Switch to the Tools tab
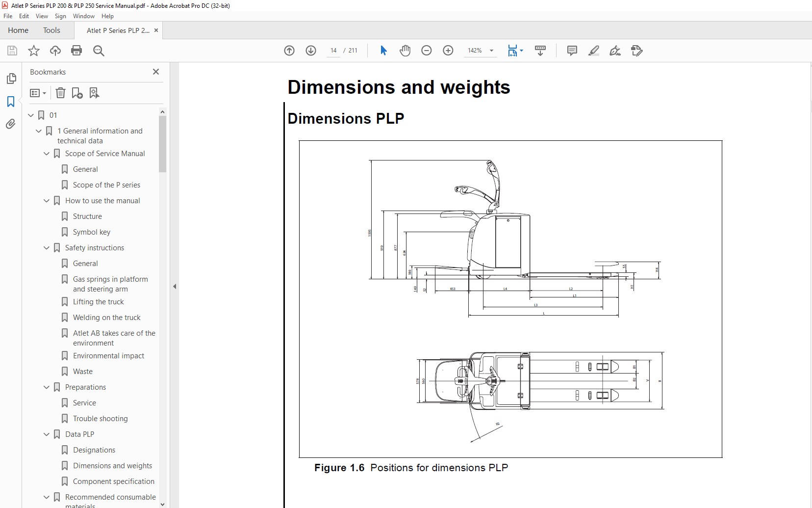This screenshot has height=508, width=812. click(51, 30)
